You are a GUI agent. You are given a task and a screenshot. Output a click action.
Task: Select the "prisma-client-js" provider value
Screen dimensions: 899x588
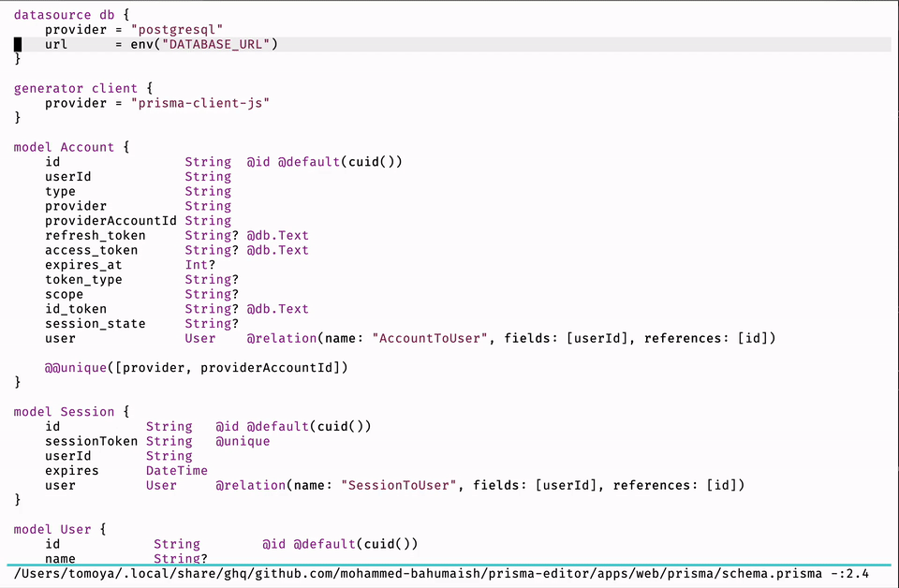pos(200,103)
